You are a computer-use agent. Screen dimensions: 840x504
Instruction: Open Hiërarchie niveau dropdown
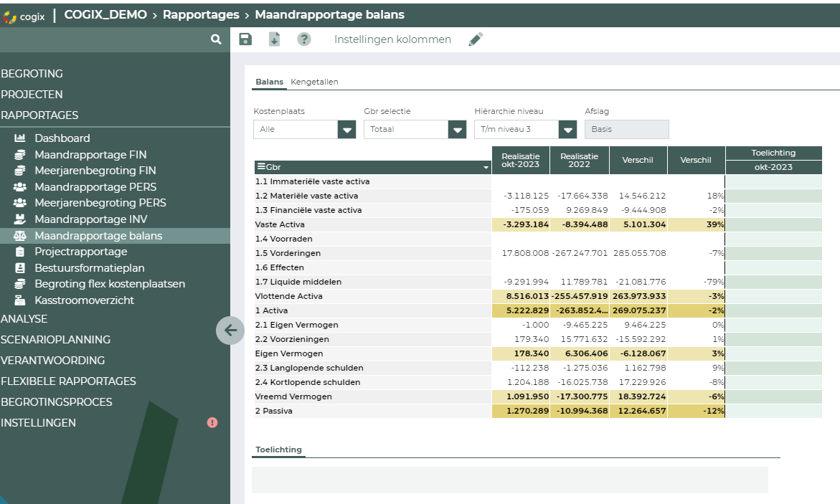(x=568, y=130)
